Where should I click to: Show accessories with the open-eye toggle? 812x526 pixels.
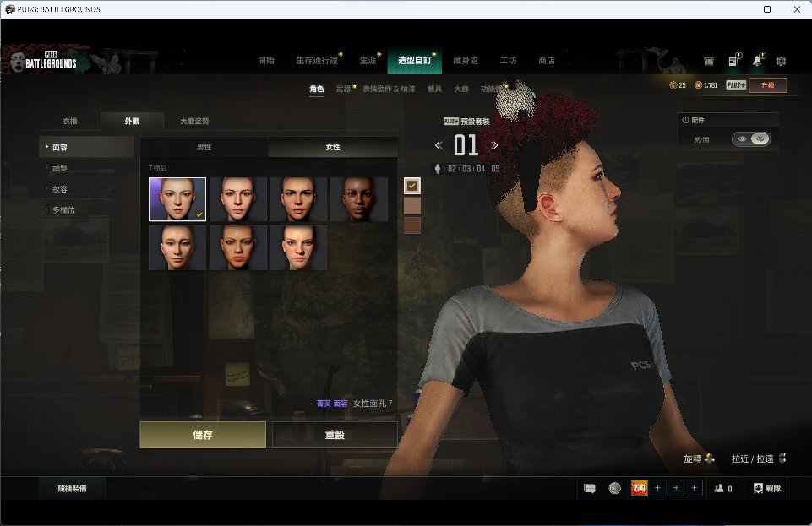pyautogui.click(x=742, y=139)
